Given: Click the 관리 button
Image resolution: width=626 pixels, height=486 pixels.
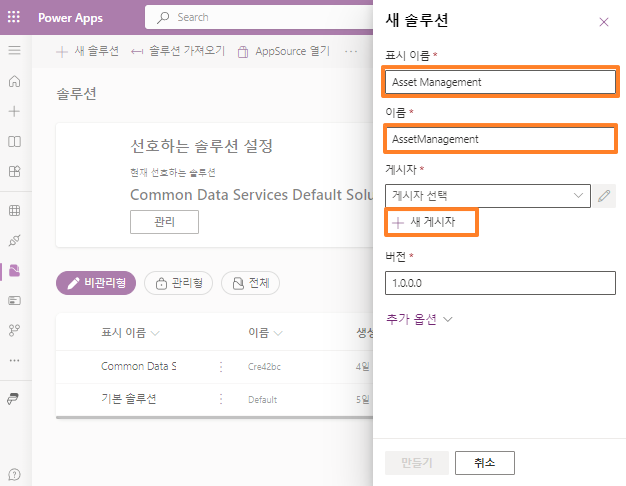Looking at the screenshot, I should pos(164,222).
